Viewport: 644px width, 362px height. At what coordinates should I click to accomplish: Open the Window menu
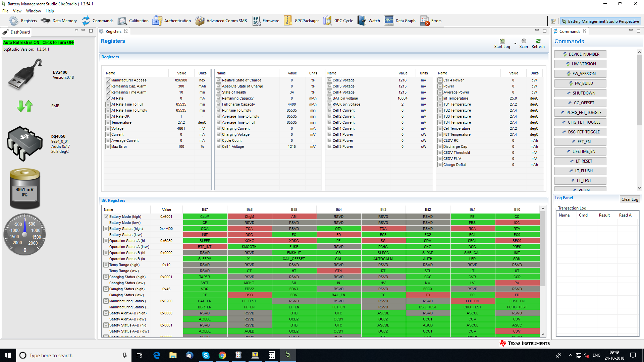click(34, 11)
